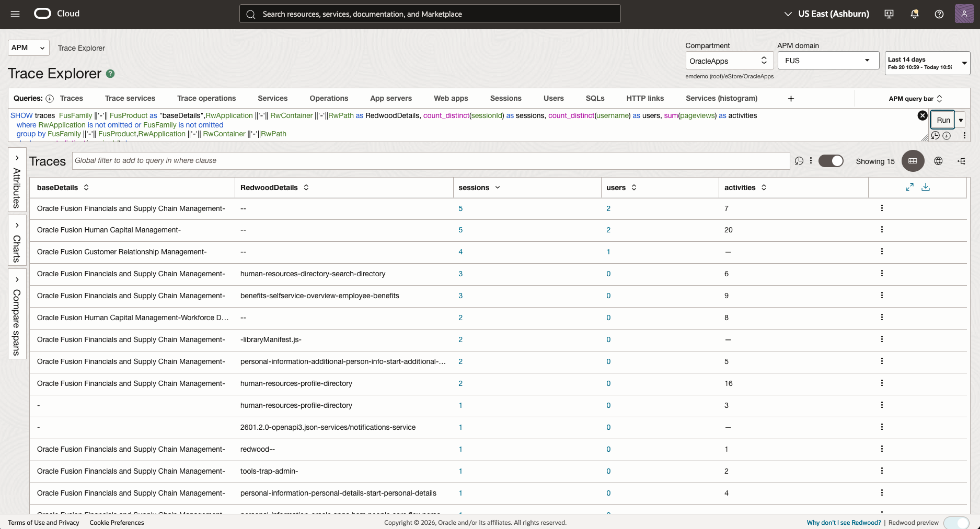Click the query info icon below Run button
This screenshot has height=529, width=980.
(x=947, y=135)
